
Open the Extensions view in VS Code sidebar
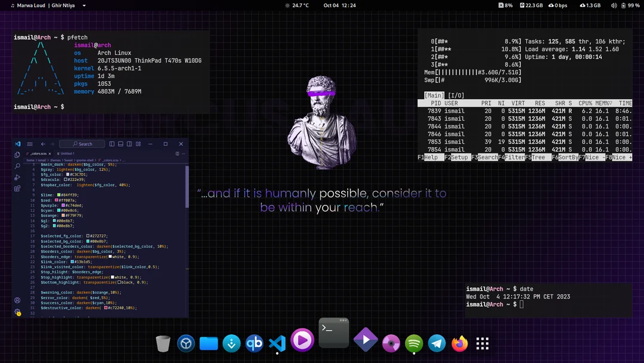pyautogui.click(x=17, y=187)
